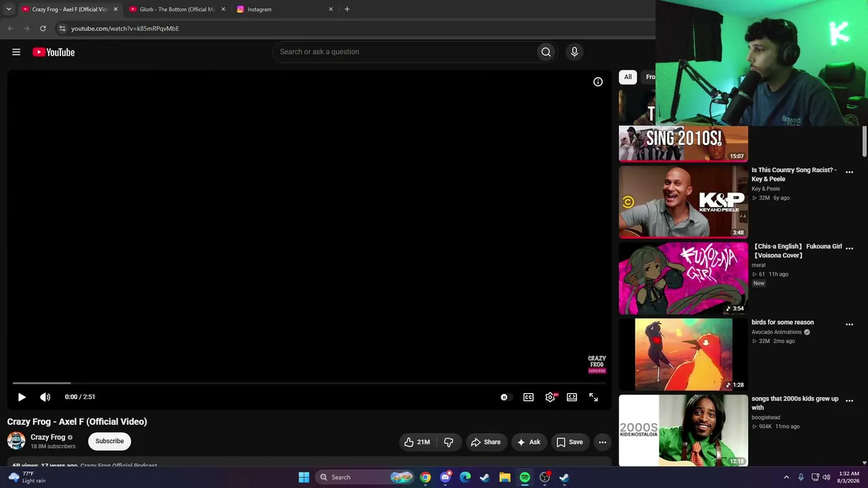The image size is (868, 488).
Task: Click the page scrollbar thumb
Action: click(x=864, y=142)
